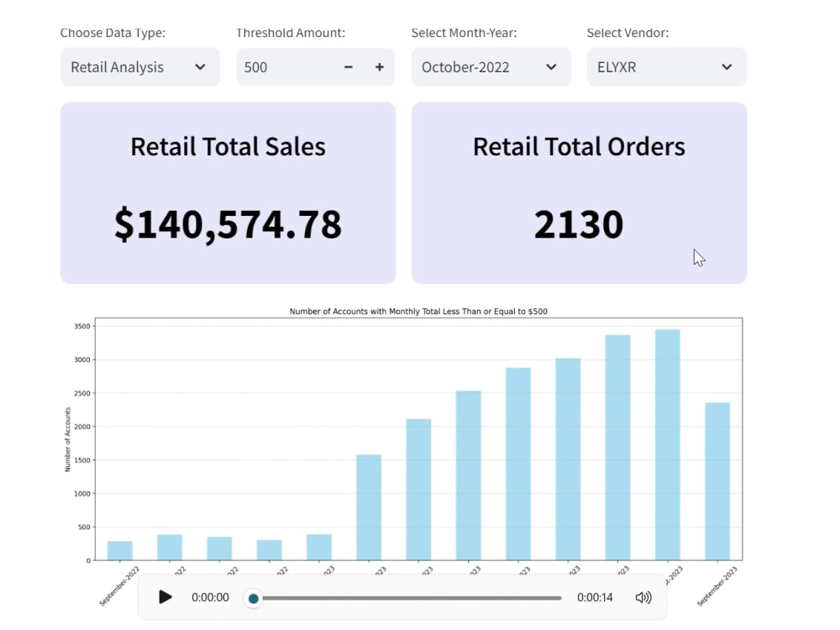Click the minus icon on Threshold Amount

point(348,67)
